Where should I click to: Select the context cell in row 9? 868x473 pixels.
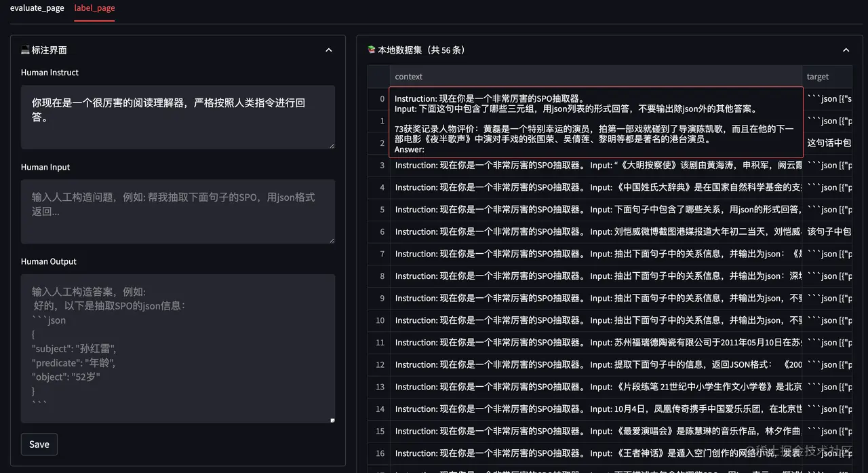click(x=595, y=299)
